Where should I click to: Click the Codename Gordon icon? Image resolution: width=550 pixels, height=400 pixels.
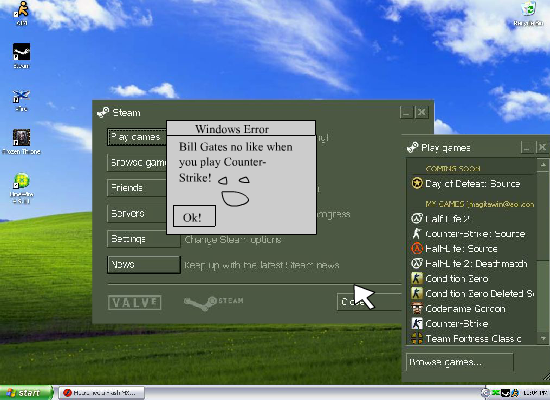tap(417, 308)
